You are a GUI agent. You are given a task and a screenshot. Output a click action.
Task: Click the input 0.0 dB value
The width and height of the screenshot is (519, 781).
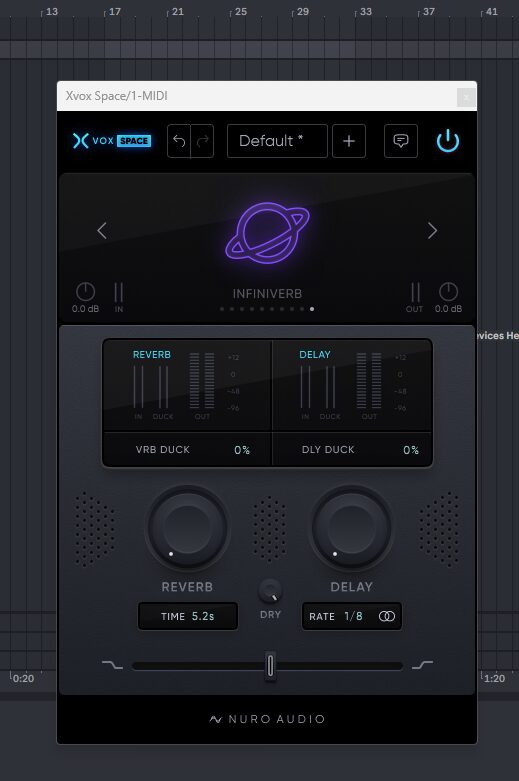pyautogui.click(x=85, y=309)
